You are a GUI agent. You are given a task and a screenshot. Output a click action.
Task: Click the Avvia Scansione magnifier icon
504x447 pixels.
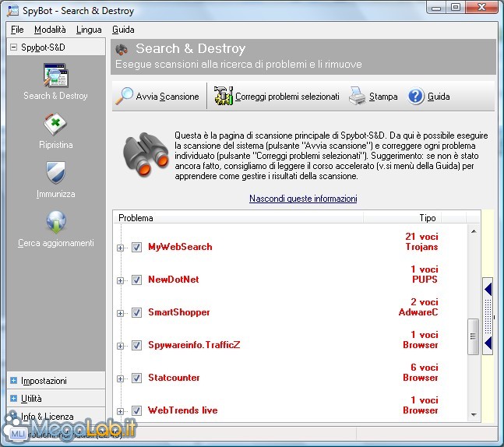point(125,96)
